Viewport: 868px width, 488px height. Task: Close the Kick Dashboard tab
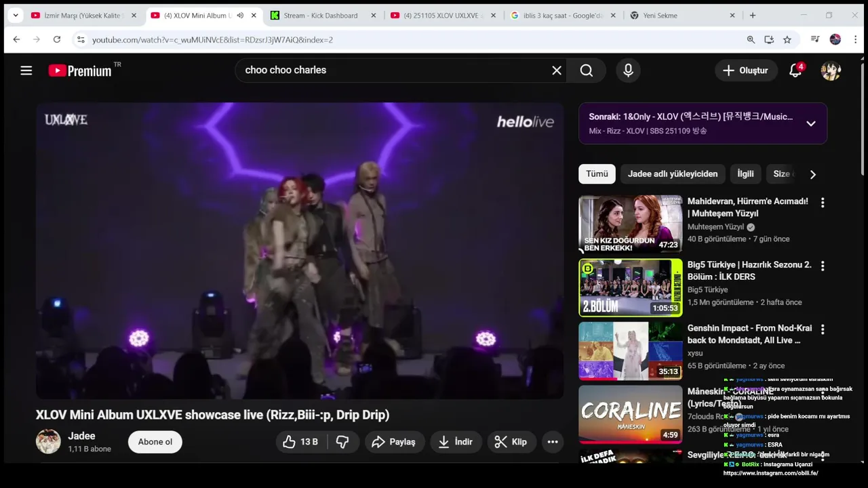pyautogui.click(x=373, y=15)
